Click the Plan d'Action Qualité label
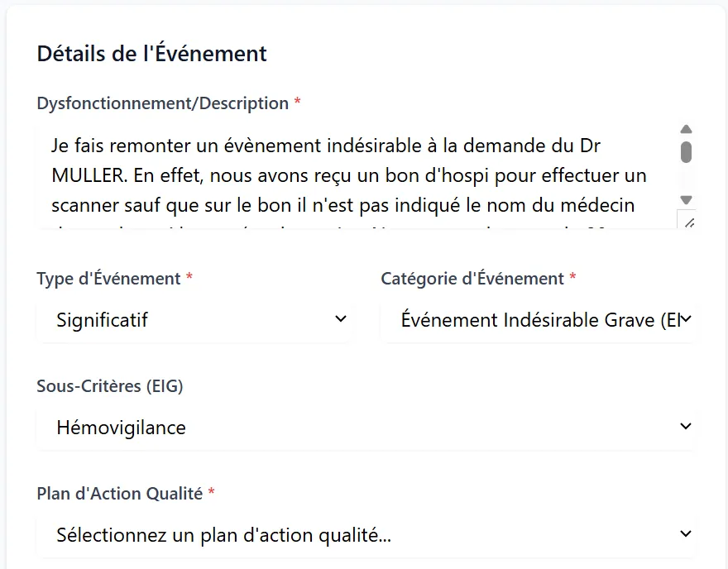 pyautogui.click(x=120, y=494)
